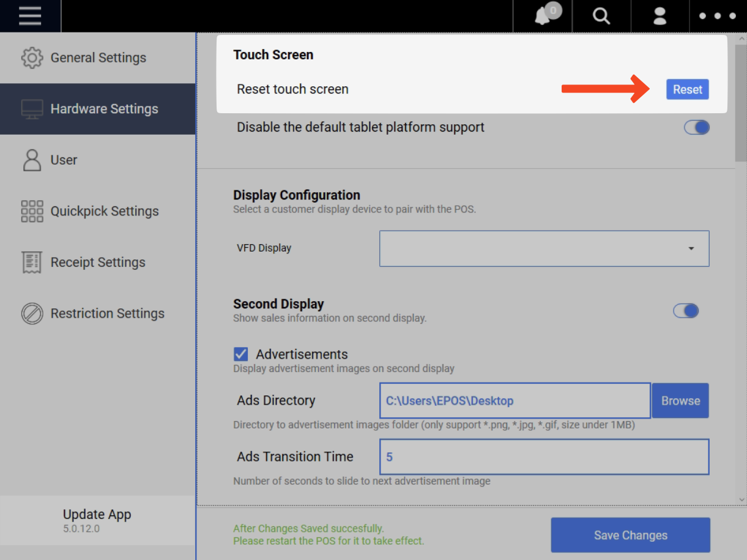The height and width of the screenshot is (560, 747).
Task: Click the search magnifier icon
Action: [601, 17]
